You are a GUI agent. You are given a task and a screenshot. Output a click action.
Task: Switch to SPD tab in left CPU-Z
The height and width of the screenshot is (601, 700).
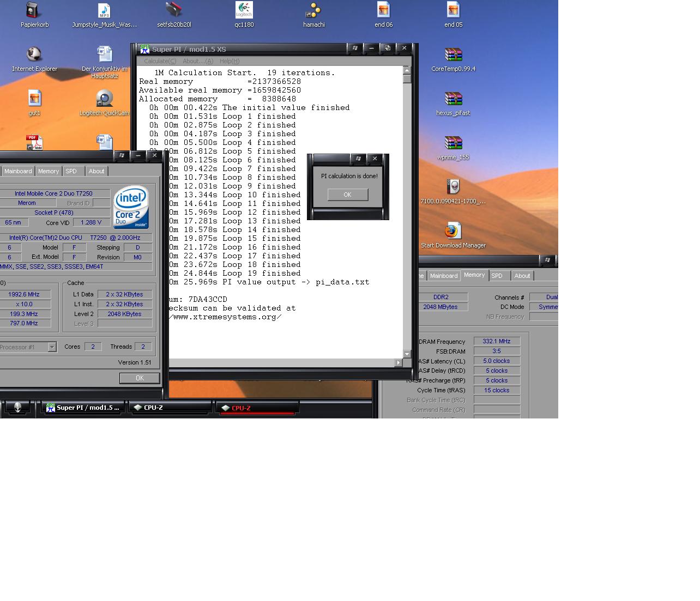coord(71,171)
